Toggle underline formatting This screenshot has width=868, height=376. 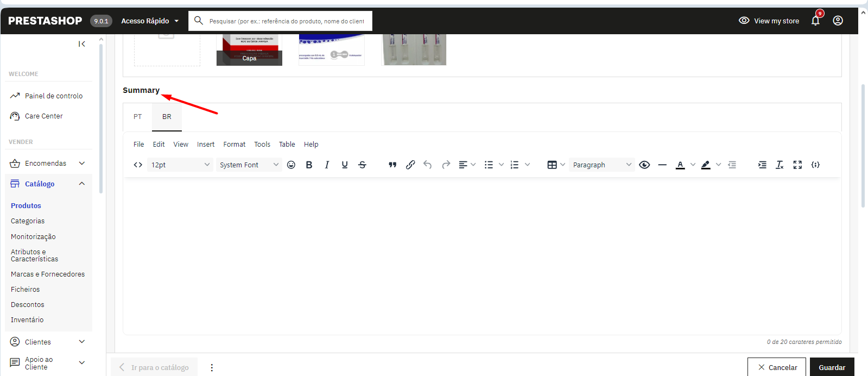pos(345,165)
